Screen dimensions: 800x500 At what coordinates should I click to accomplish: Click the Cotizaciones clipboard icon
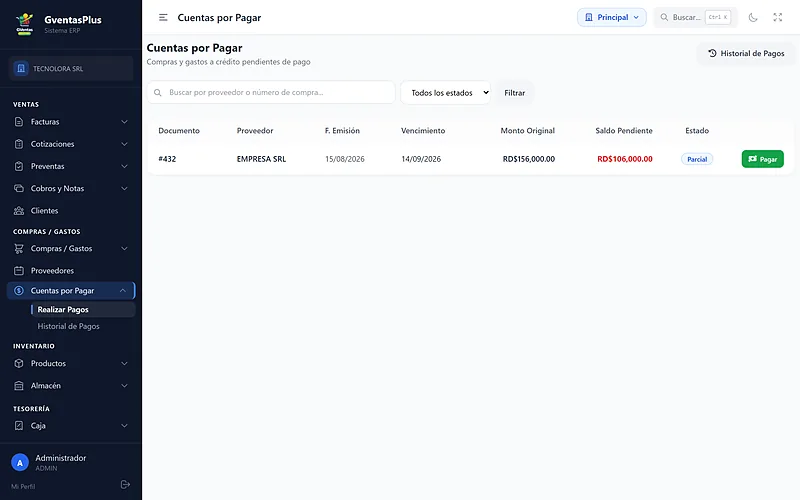[x=19, y=144]
